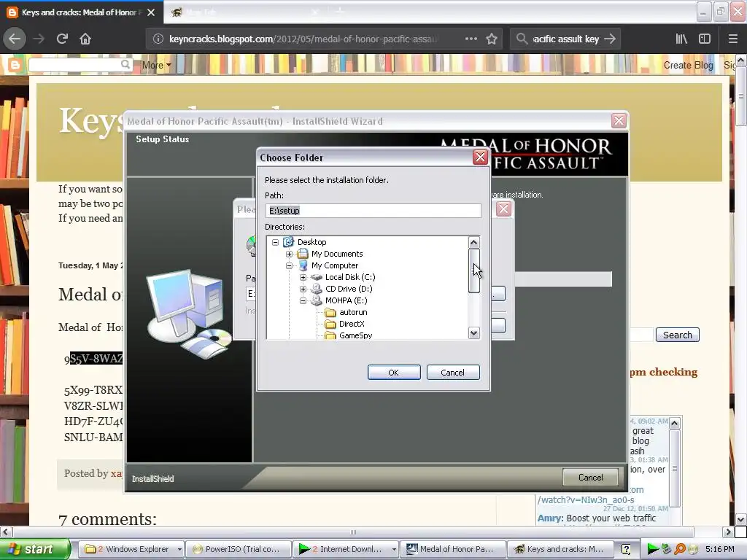This screenshot has width=747, height=560.
Task: Toggle the browser sidebar icon
Action: coord(705,39)
